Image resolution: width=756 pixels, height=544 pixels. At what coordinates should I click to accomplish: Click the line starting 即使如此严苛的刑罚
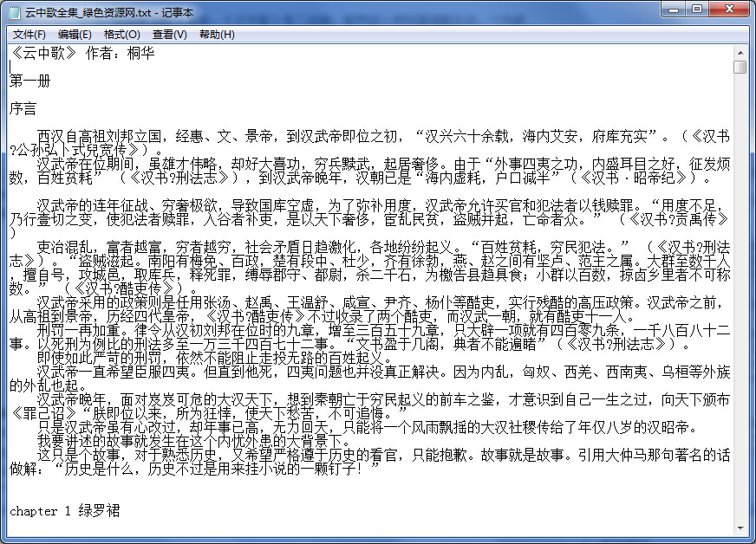pos(215,358)
